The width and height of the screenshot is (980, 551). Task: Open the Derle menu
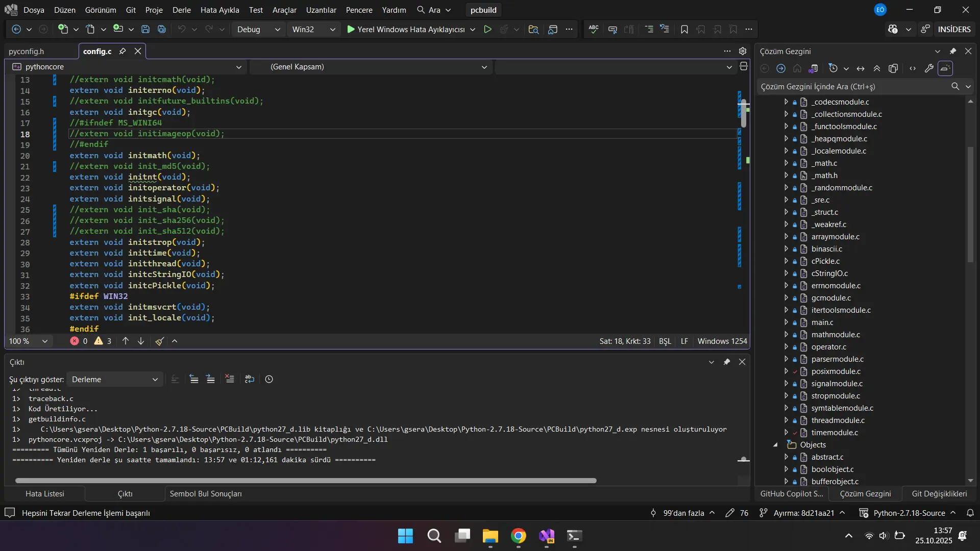pos(181,10)
